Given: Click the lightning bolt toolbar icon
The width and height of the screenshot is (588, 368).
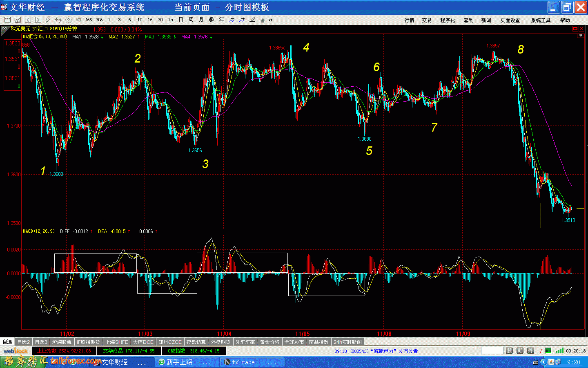Looking at the screenshot, I should (48, 20).
